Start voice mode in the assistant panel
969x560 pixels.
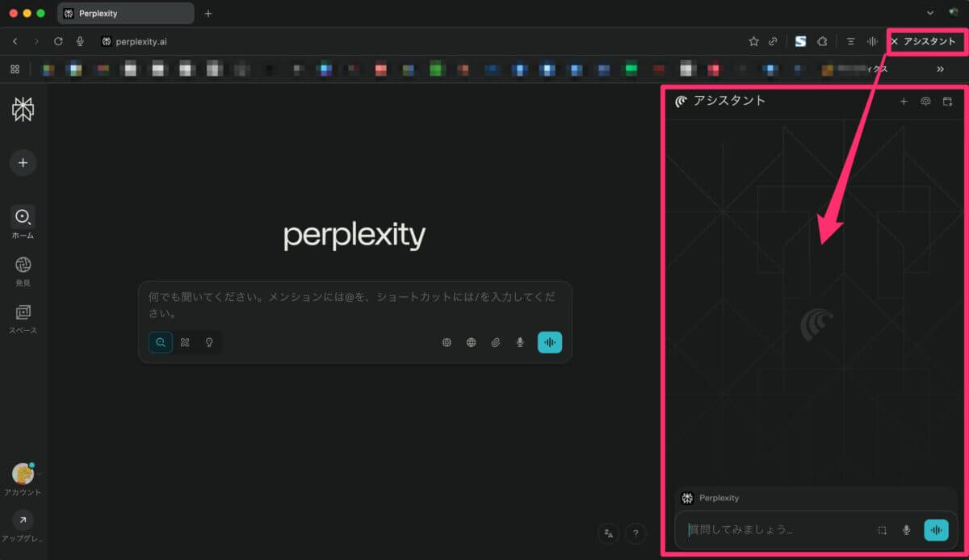[937, 530]
